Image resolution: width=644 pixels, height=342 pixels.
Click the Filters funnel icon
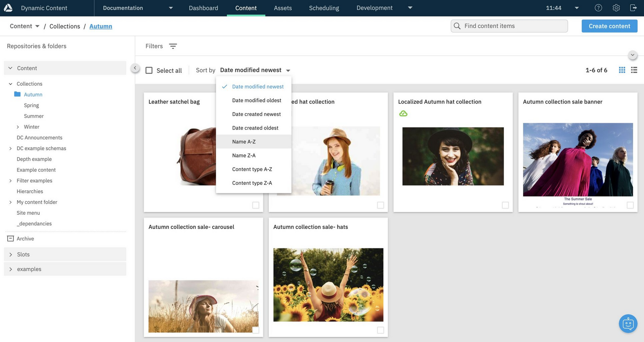pyautogui.click(x=173, y=46)
